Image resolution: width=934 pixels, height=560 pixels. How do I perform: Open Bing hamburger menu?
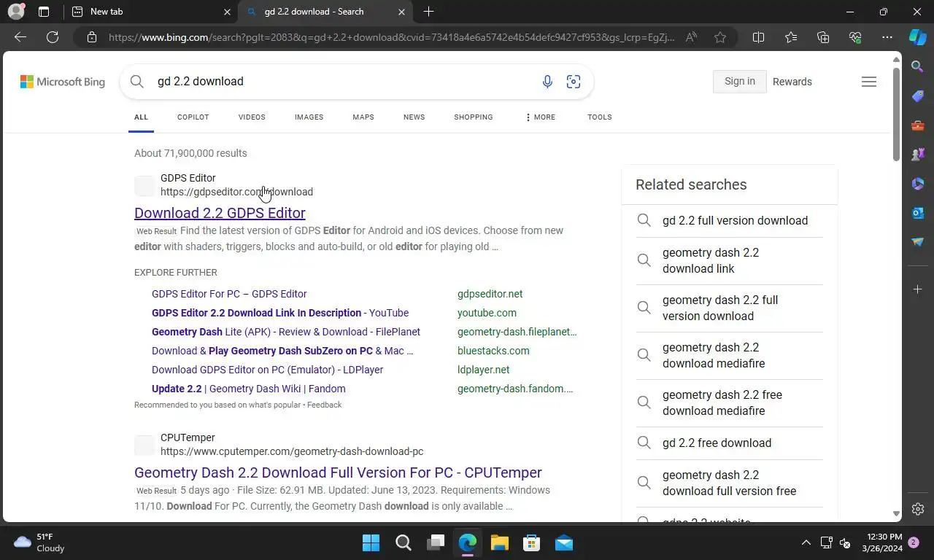pyautogui.click(x=869, y=82)
